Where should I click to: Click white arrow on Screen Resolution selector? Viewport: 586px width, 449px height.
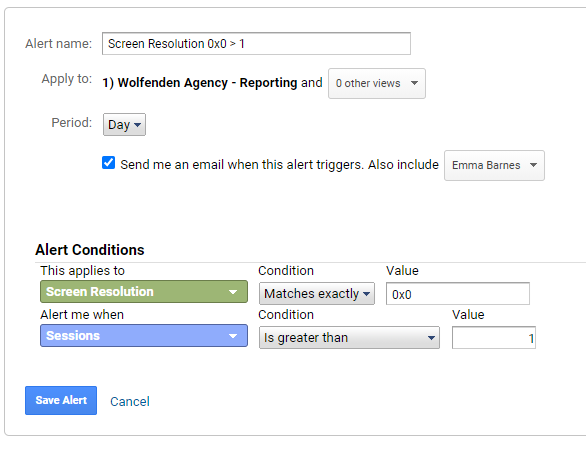pos(233,292)
